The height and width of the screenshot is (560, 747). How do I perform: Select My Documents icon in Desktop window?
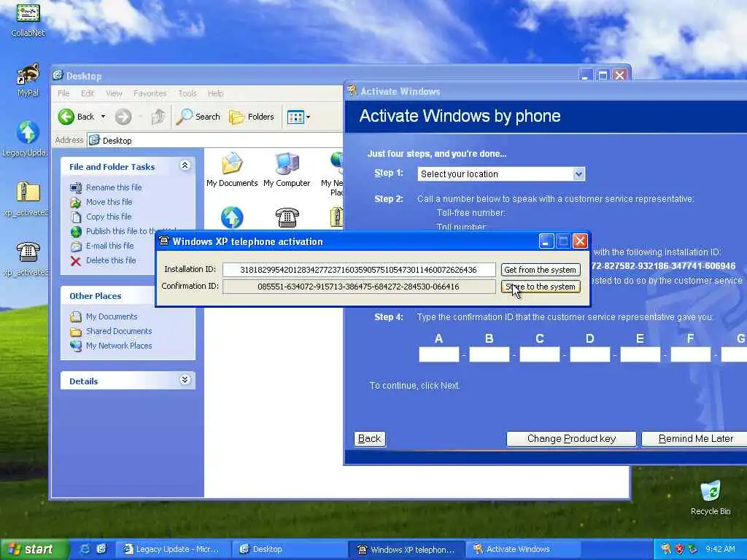[232, 169]
